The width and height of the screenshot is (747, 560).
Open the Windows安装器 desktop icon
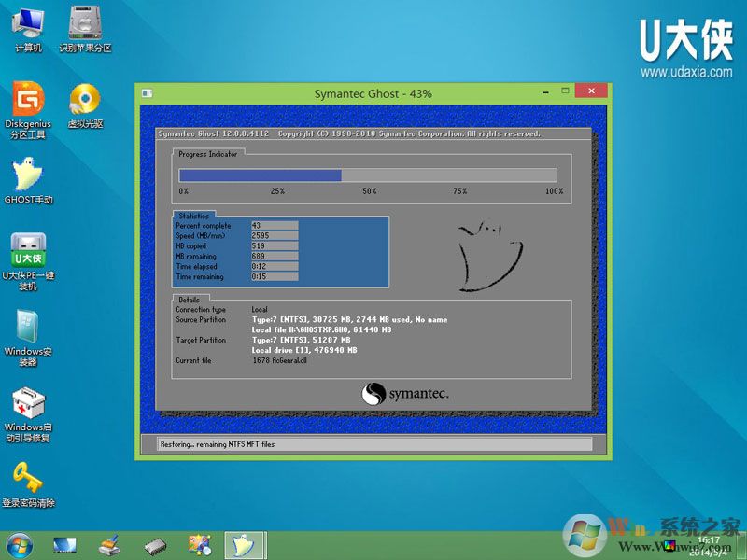click(27, 329)
